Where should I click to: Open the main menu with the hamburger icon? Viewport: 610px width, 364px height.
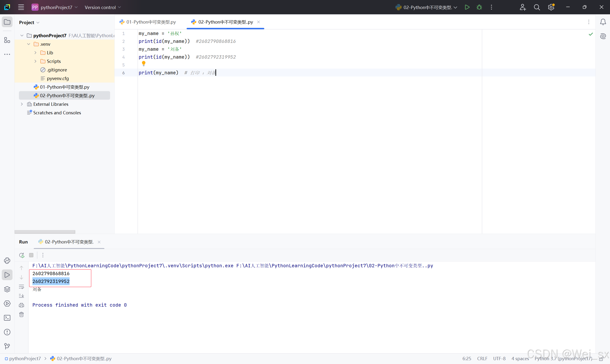click(21, 7)
